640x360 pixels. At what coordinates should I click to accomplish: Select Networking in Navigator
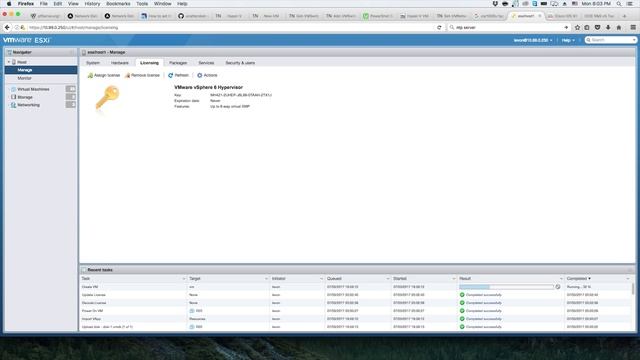(x=28, y=105)
